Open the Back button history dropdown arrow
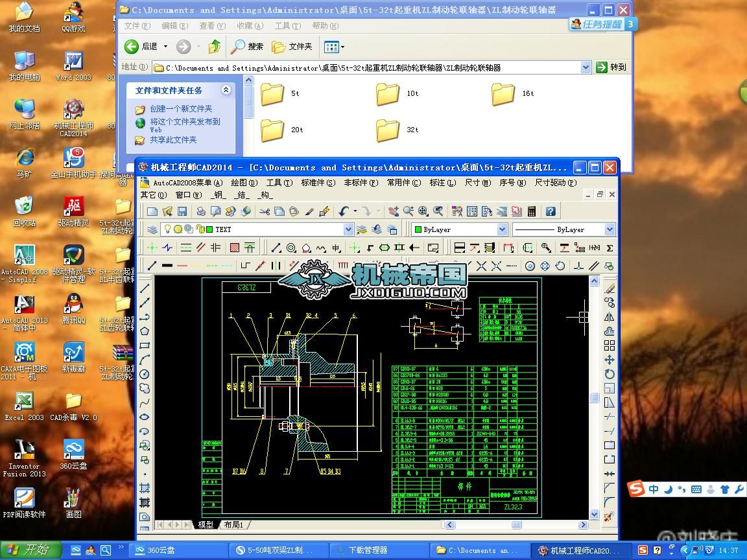The height and width of the screenshot is (560, 747). (x=166, y=47)
